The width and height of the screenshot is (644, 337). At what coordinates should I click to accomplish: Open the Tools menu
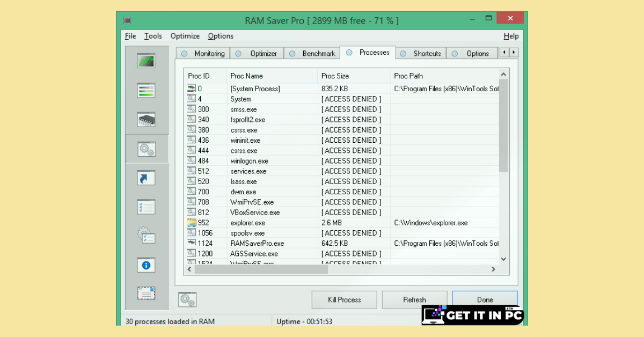153,36
